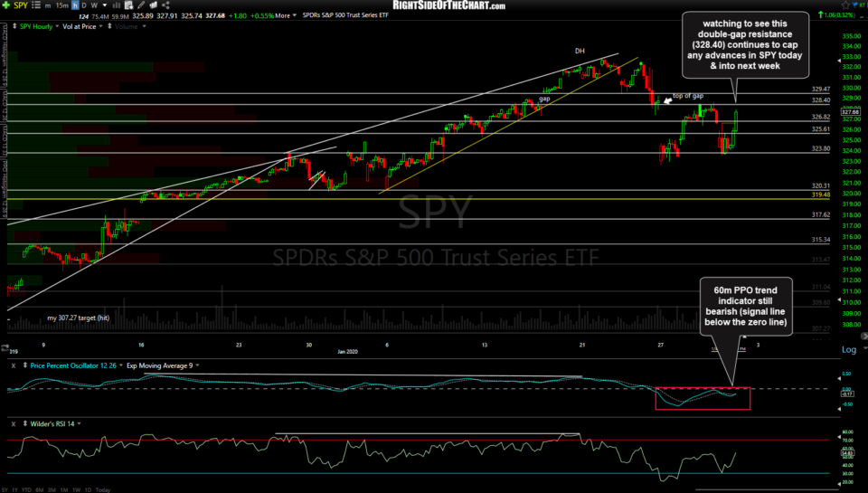Image resolution: width=868 pixels, height=493 pixels.
Task: Select the Daily (D) timeframe
Action: click(83, 5)
